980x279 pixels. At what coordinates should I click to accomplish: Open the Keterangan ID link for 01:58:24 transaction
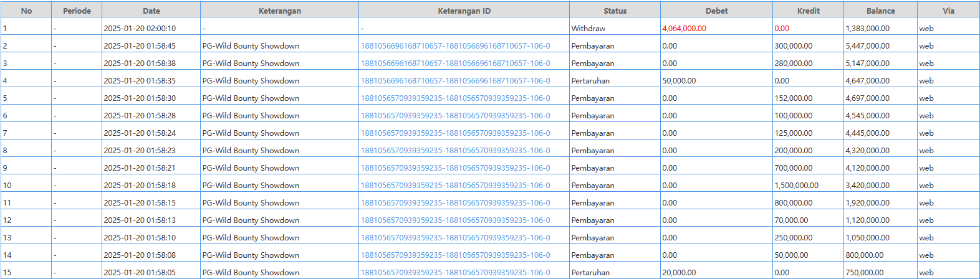(x=455, y=133)
